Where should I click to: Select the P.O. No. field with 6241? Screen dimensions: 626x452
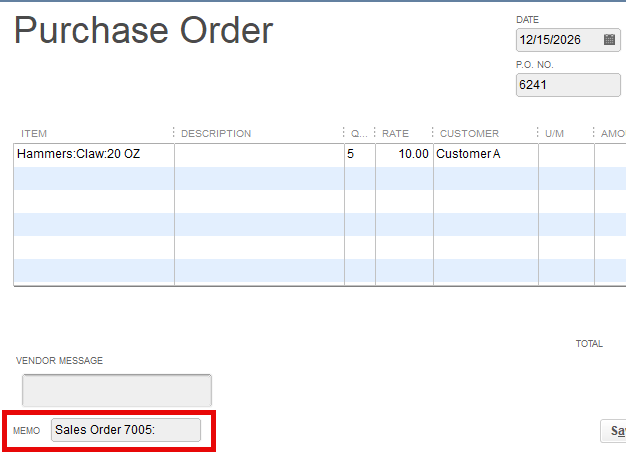coord(567,85)
